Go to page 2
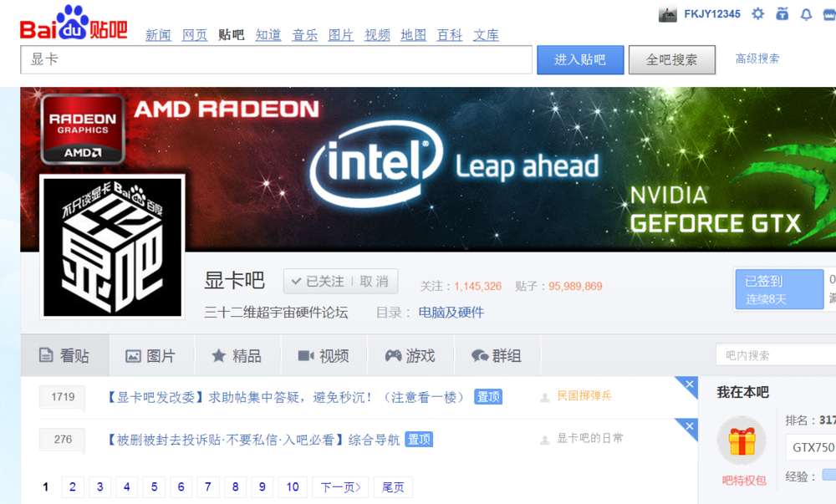The height and width of the screenshot is (504, 836). click(73, 487)
